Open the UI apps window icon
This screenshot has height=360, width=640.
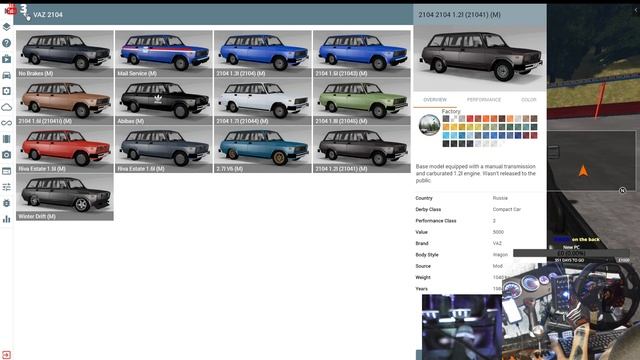pyautogui.click(x=7, y=171)
